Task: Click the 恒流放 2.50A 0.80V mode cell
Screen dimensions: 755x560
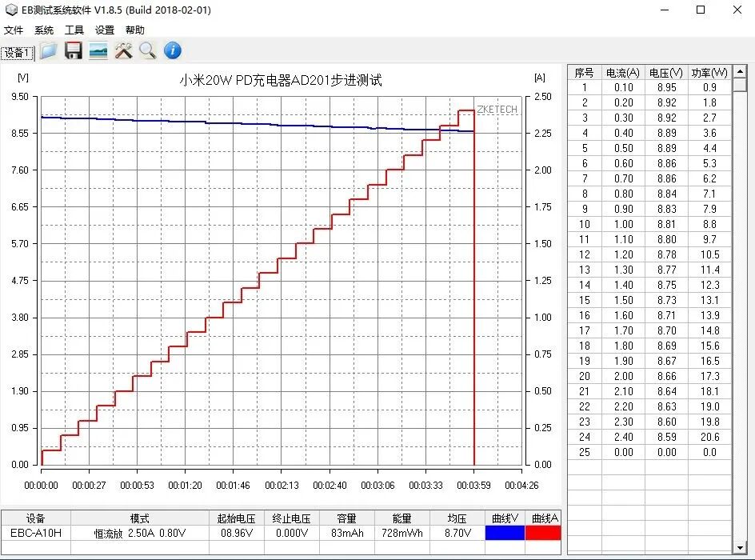Action: point(140,533)
